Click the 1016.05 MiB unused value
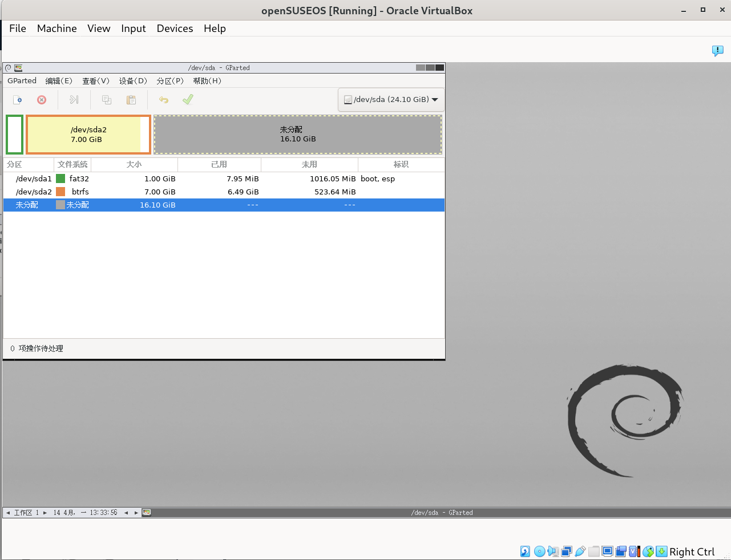 tap(333, 178)
